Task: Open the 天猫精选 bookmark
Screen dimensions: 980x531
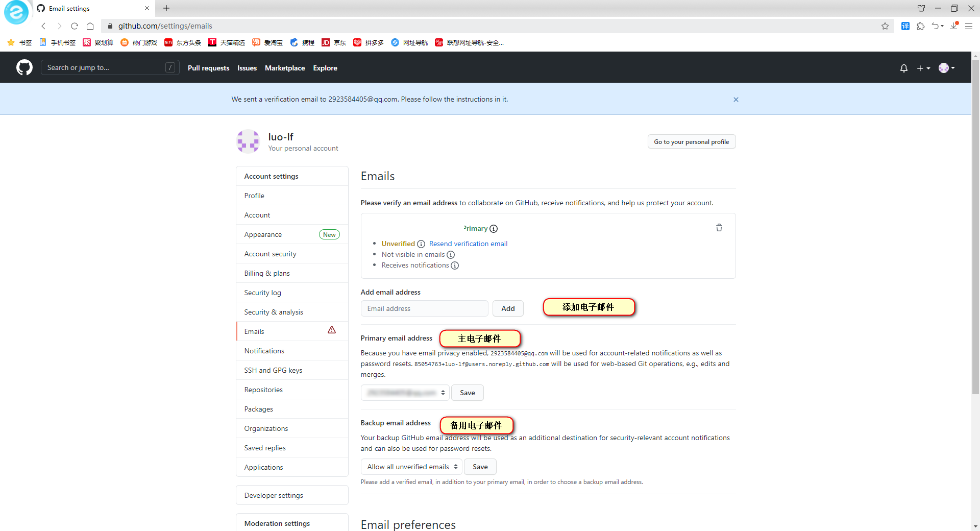Action: [x=227, y=43]
